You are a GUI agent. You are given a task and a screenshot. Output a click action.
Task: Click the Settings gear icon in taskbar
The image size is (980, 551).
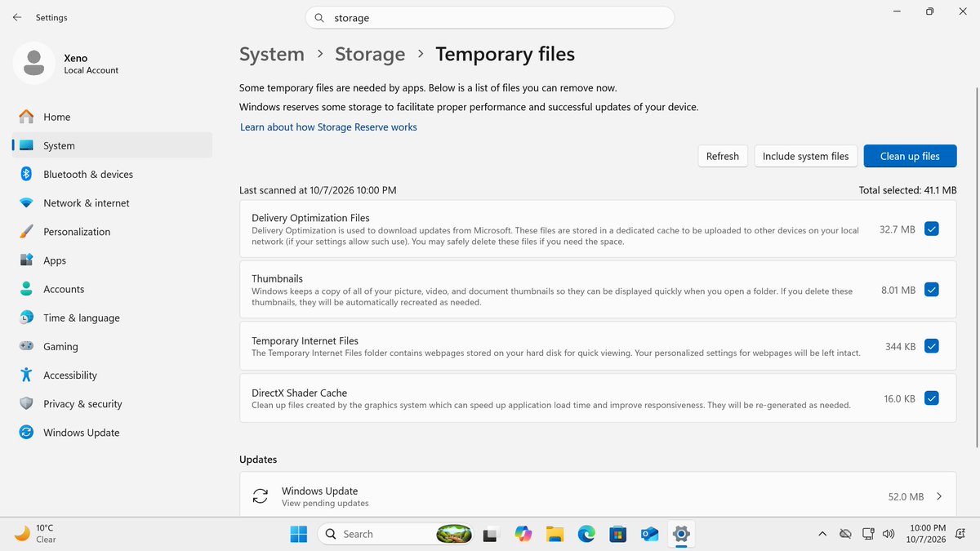click(x=681, y=534)
